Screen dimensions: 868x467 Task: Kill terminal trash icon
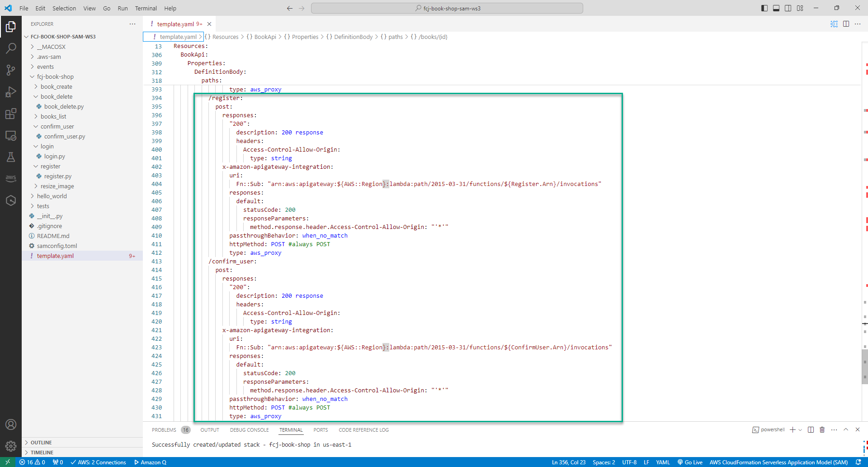point(822,430)
